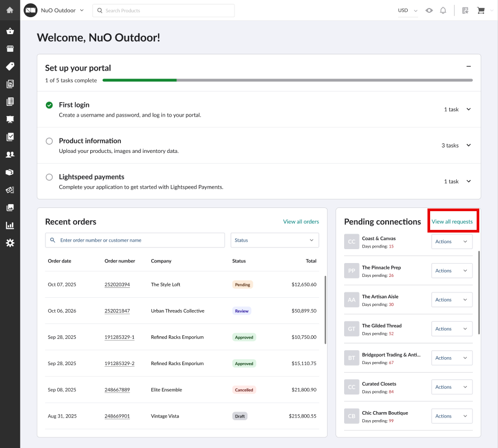Click the notifications bell icon
The height and width of the screenshot is (448, 498).
443,10
